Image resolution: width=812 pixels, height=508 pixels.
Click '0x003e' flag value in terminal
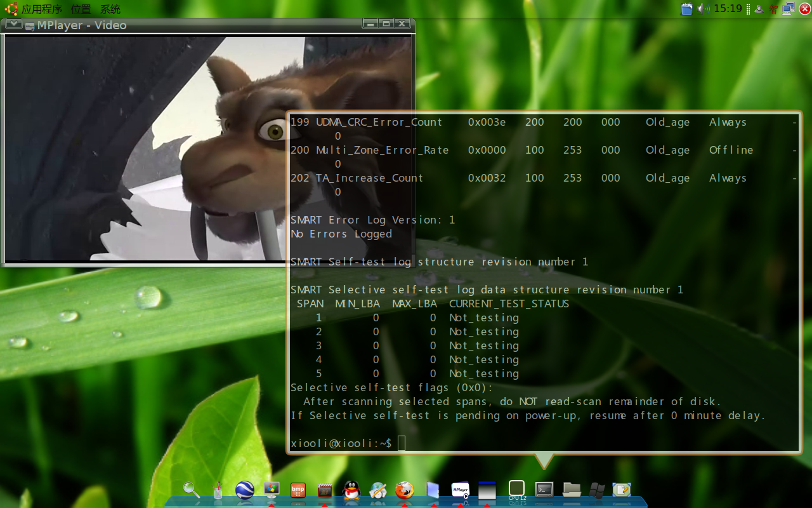[487, 122]
